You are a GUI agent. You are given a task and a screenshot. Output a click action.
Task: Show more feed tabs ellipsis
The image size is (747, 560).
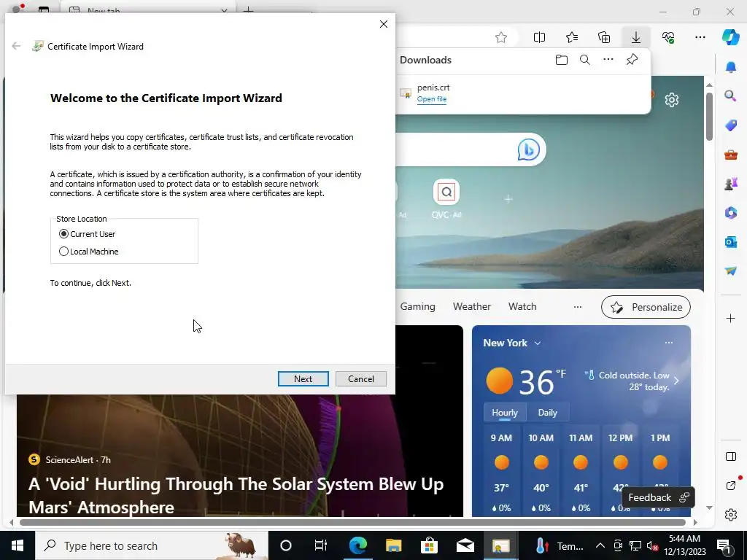(578, 307)
